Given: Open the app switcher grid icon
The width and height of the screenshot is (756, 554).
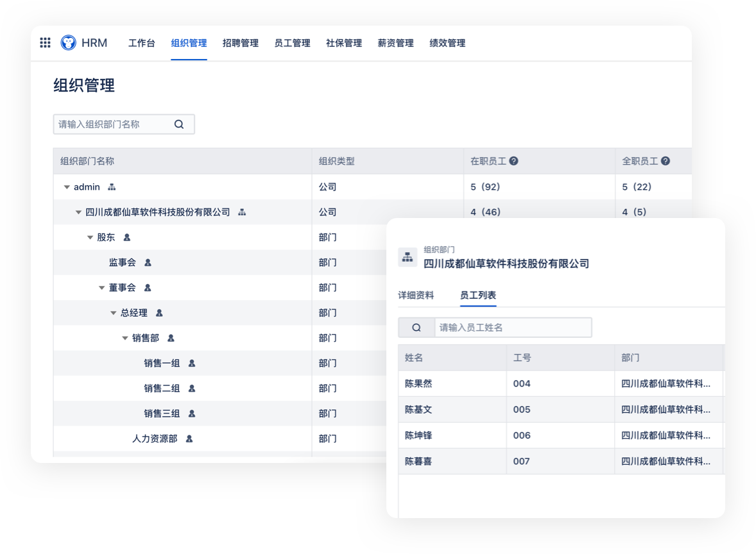Looking at the screenshot, I should point(45,43).
